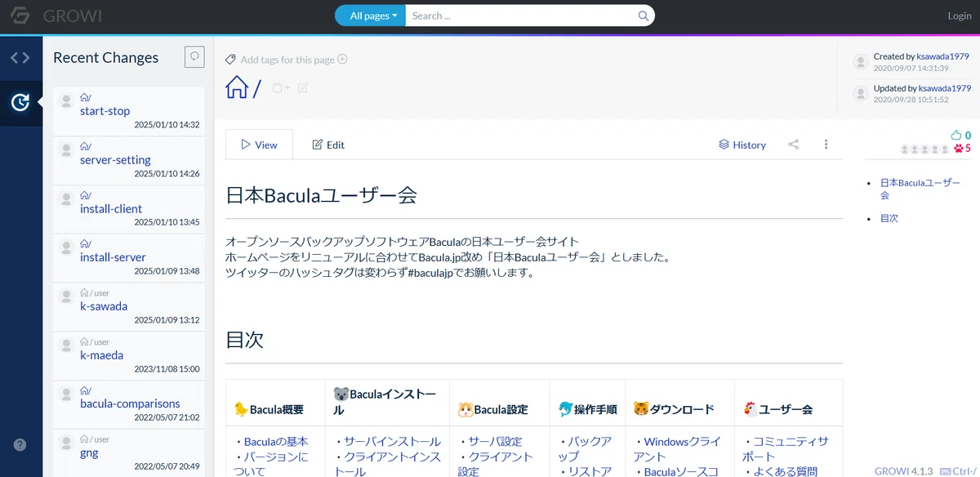Jump to 目次 in table of contents

[x=889, y=218]
